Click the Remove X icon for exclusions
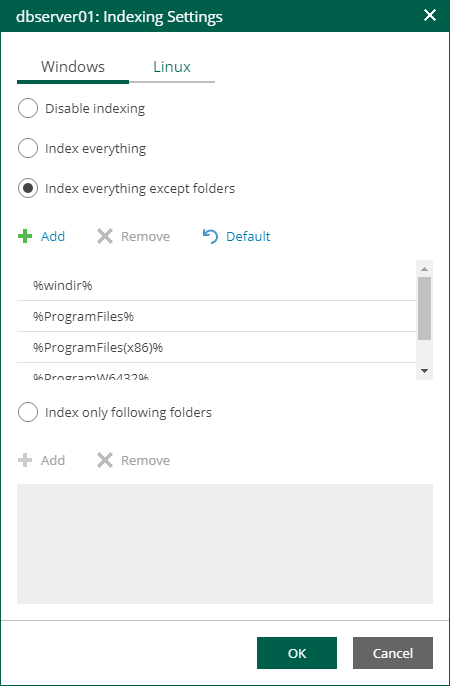This screenshot has height=686, width=450. pyautogui.click(x=105, y=236)
